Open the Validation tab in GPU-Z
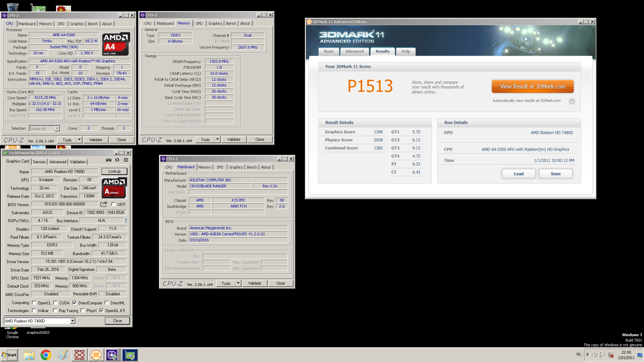 pyautogui.click(x=78, y=162)
